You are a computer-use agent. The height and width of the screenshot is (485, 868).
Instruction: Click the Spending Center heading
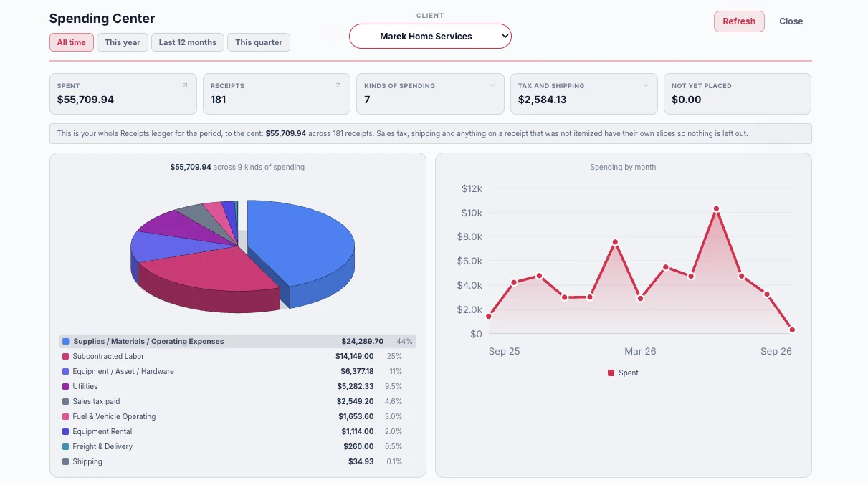(x=102, y=19)
